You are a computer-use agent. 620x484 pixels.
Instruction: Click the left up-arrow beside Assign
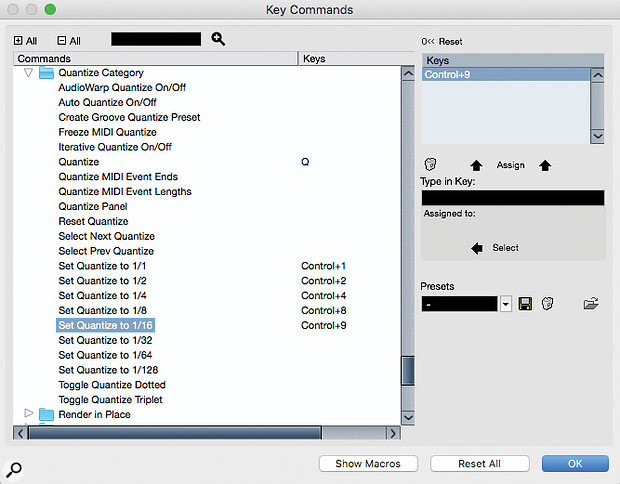(476, 165)
